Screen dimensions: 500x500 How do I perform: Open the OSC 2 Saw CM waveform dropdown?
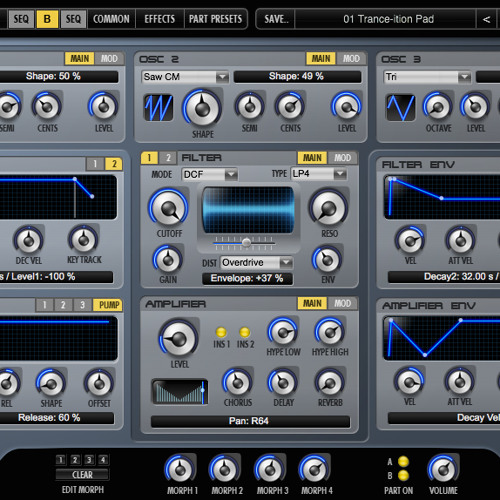tap(185, 77)
